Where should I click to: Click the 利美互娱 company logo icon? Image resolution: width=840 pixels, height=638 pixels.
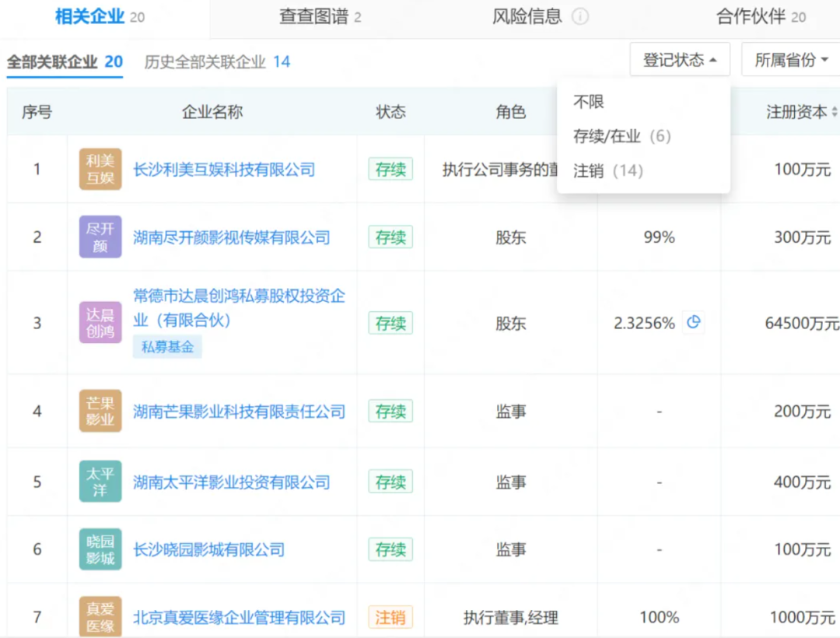click(100, 169)
